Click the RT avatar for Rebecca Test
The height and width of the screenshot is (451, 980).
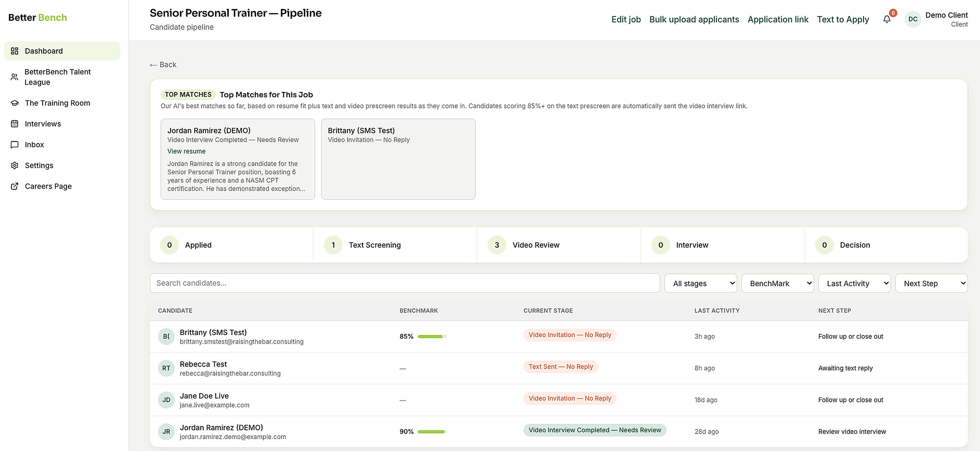(166, 368)
